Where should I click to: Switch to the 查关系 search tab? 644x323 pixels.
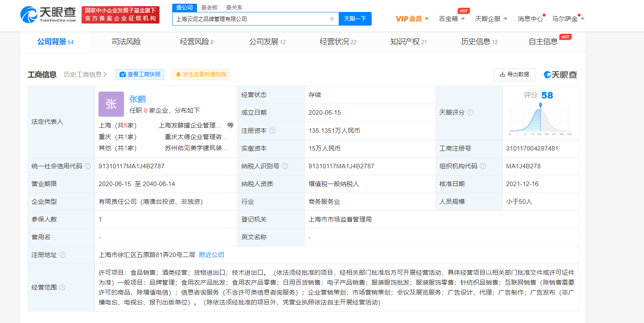coord(234,7)
